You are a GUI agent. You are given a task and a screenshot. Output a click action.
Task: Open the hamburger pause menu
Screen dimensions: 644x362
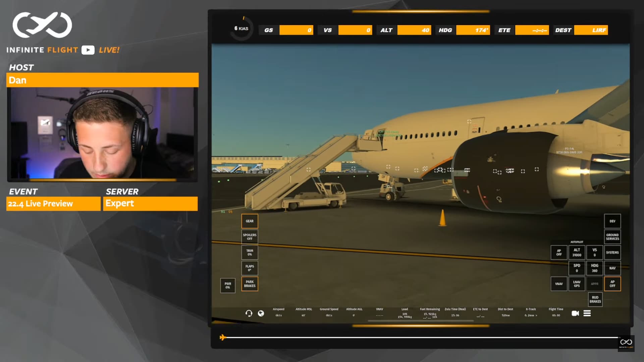pyautogui.click(x=587, y=313)
